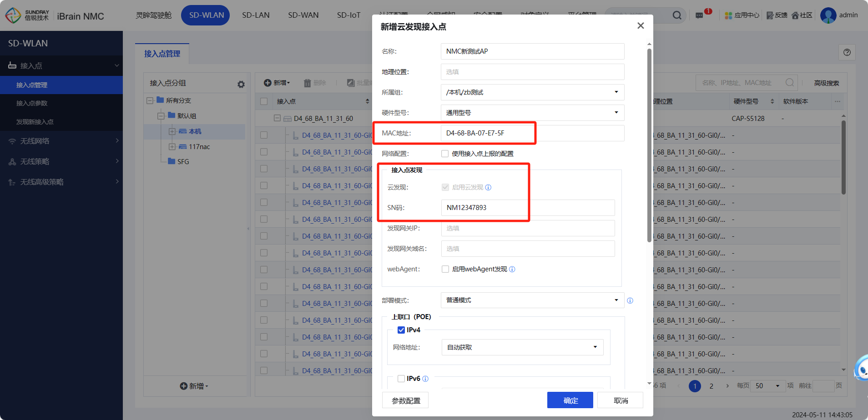Check the last visible table row checkbox
Screen dimensions: 868x420
[x=264, y=370]
